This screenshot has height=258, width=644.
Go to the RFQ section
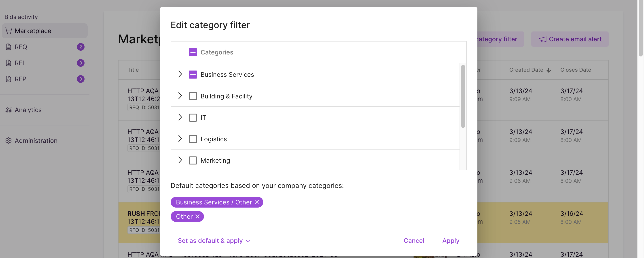click(x=45, y=47)
